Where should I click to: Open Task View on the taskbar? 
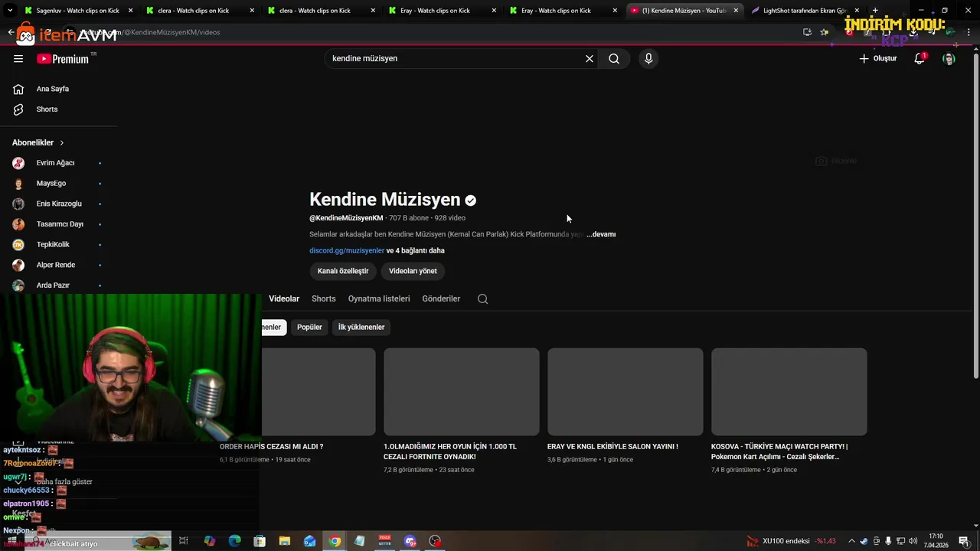click(x=184, y=541)
